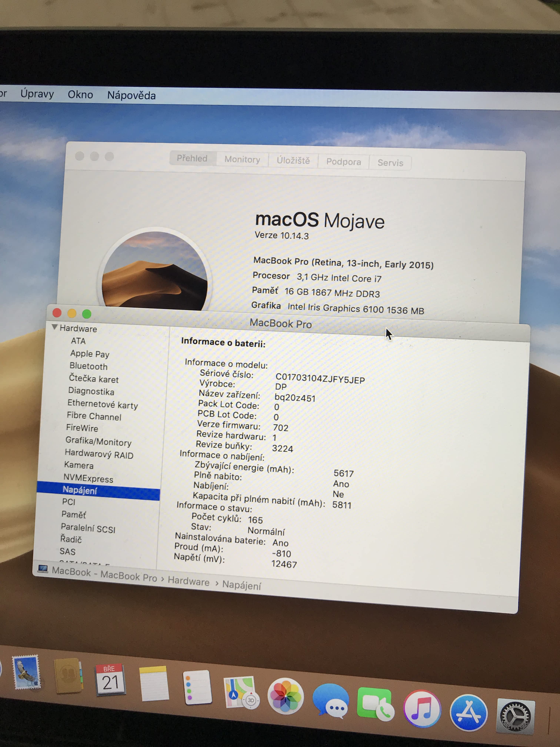
Task: Launch FaceTime from the dock
Action: 375,704
